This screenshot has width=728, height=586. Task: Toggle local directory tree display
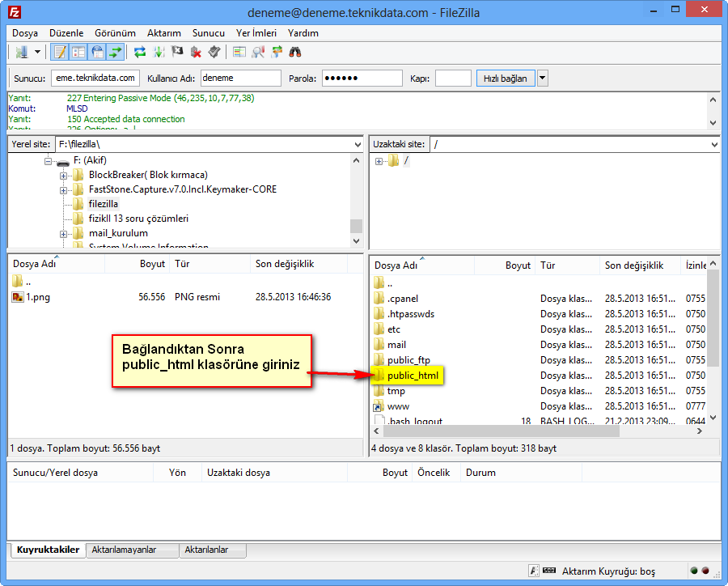pyautogui.click(x=78, y=53)
